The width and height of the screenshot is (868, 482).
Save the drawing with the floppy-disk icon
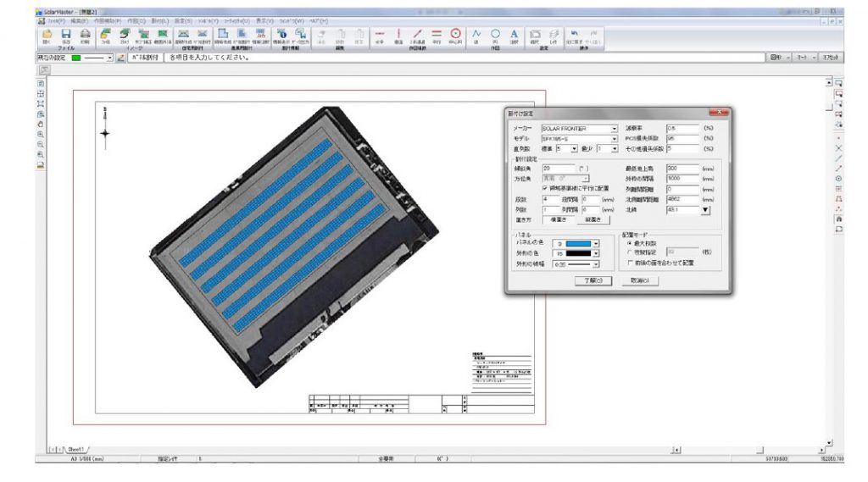point(66,35)
